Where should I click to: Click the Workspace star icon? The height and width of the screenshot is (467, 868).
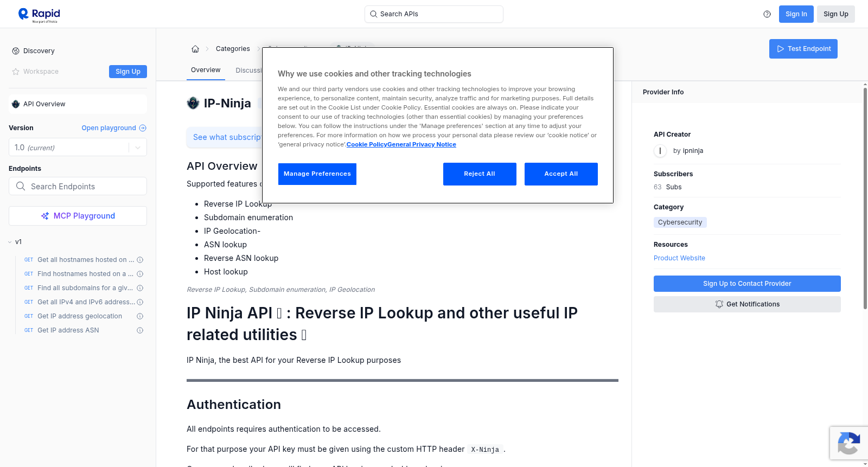click(x=16, y=72)
